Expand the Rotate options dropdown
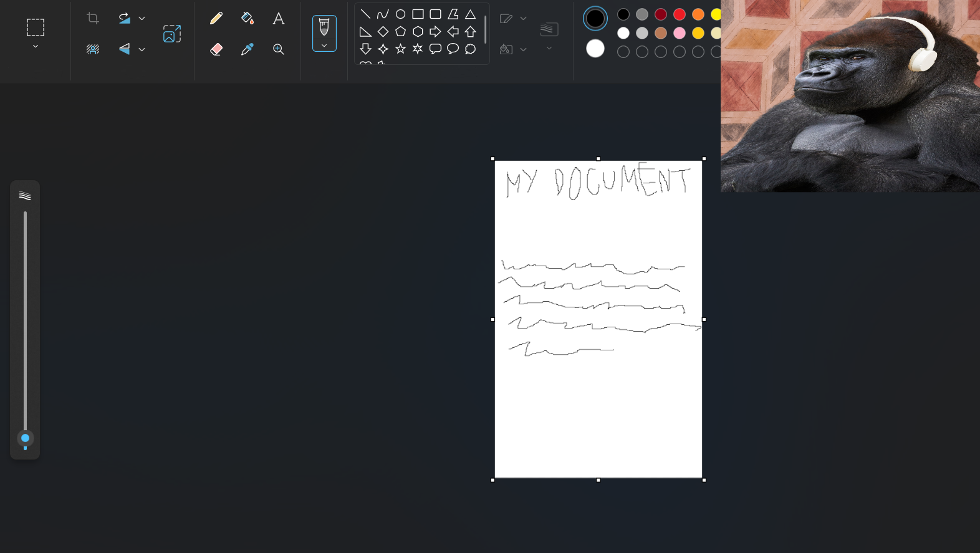 [142, 19]
